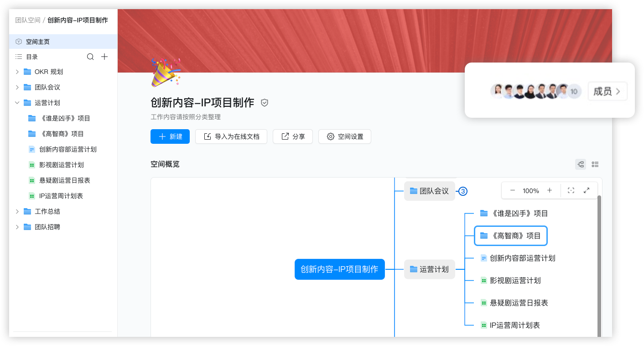Open 影视剧运营计划 node in mind map
The image size is (644, 346).
pyautogui.click(x=511, y=280)
